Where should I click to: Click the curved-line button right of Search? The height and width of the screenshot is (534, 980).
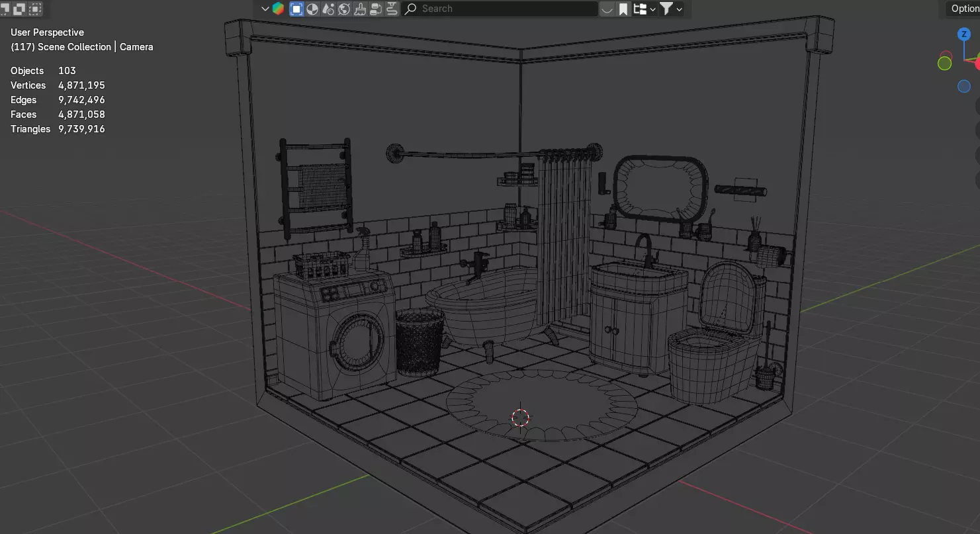[x=607, y=9]
